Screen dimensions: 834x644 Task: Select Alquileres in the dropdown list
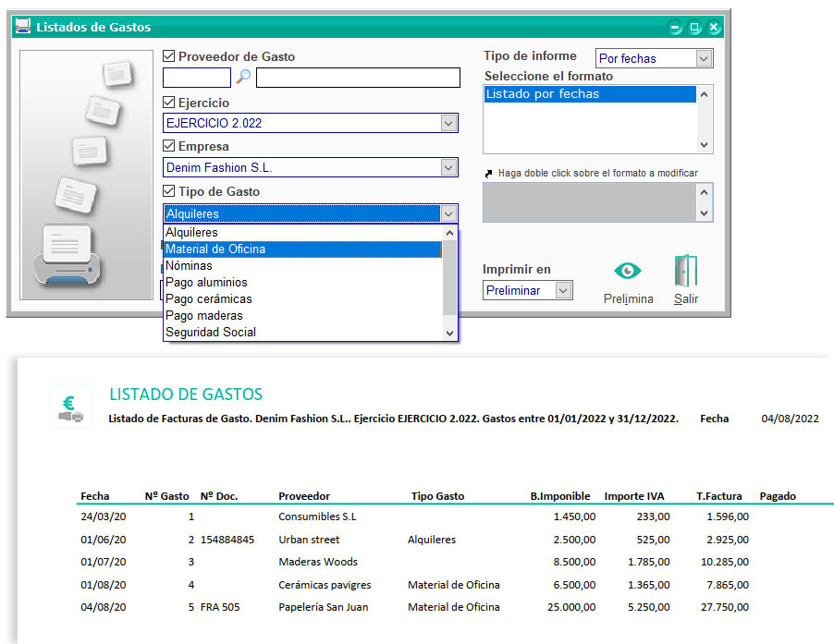coord(302,232)
